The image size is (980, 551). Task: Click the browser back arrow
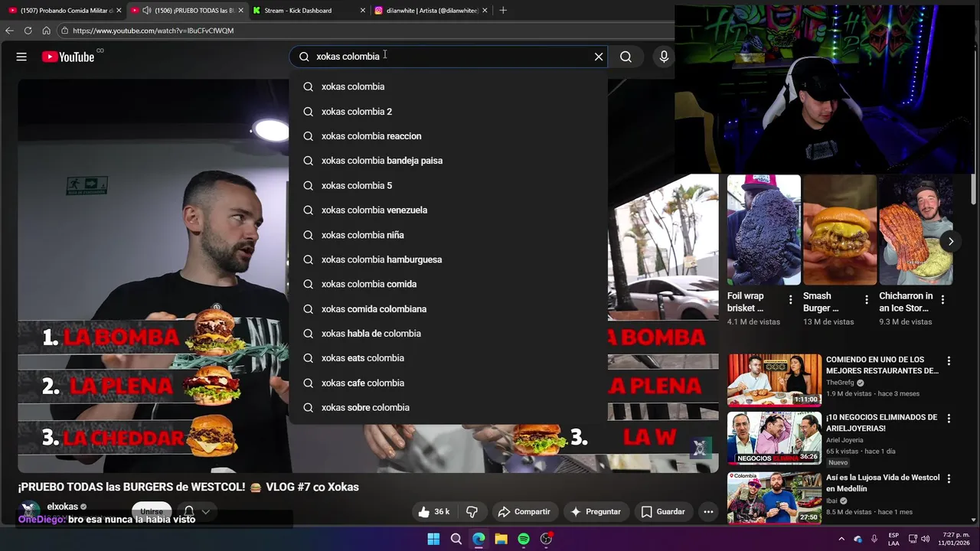[x=9, y=31]
